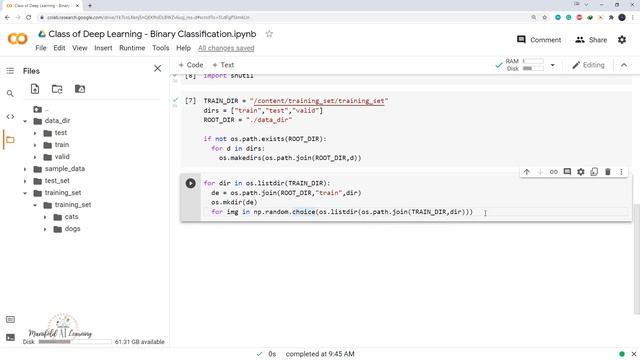Expand the train folder
The height and width of the screenshot is (360, 640).
pyautogui.click(x=35, y=145)
